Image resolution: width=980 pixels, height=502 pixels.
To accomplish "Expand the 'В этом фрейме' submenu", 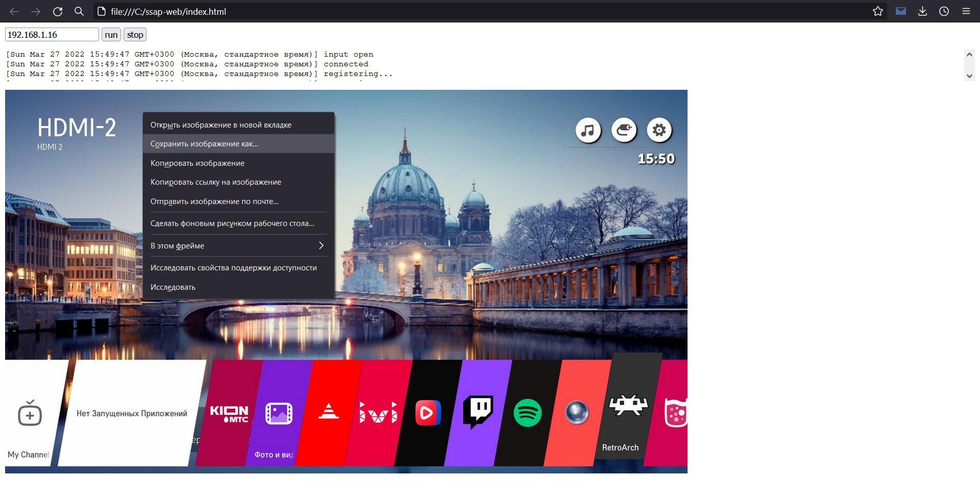I will [238, 246].
